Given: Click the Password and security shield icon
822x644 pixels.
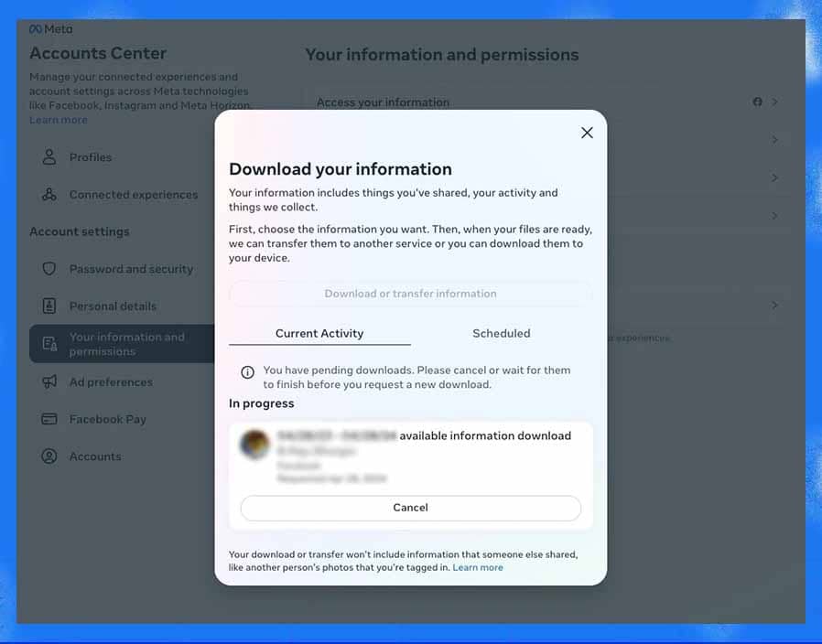Looking at the screenshot, I should 49,269.
